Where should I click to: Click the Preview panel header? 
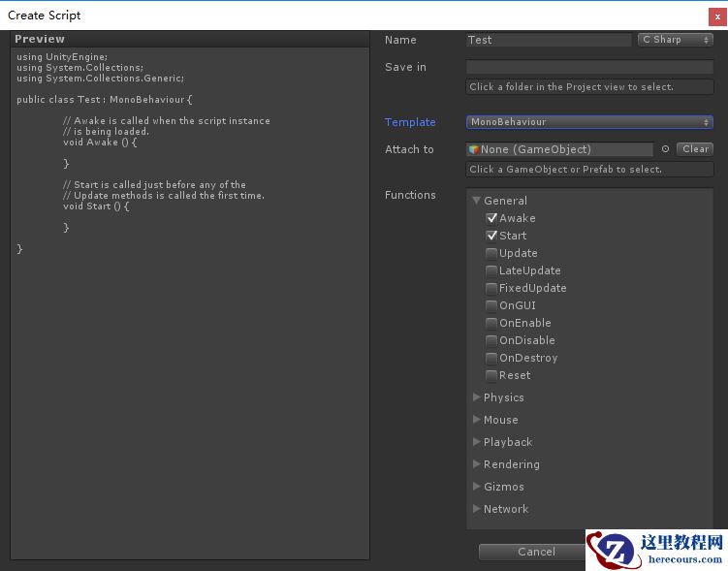point(190,39)
